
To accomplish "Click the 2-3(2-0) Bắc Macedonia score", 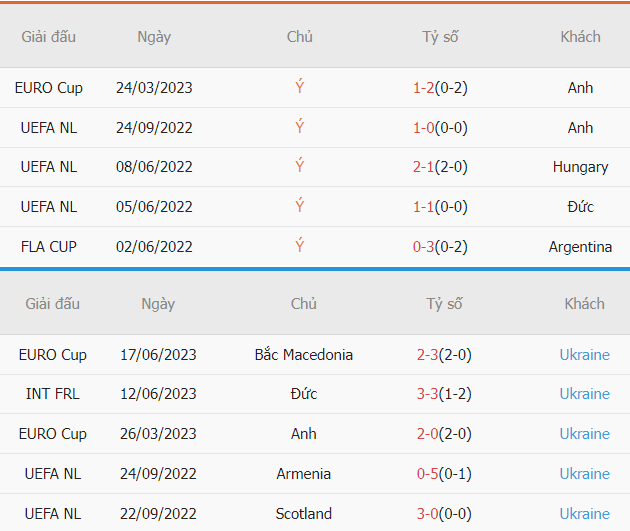I will click(444, 355).
